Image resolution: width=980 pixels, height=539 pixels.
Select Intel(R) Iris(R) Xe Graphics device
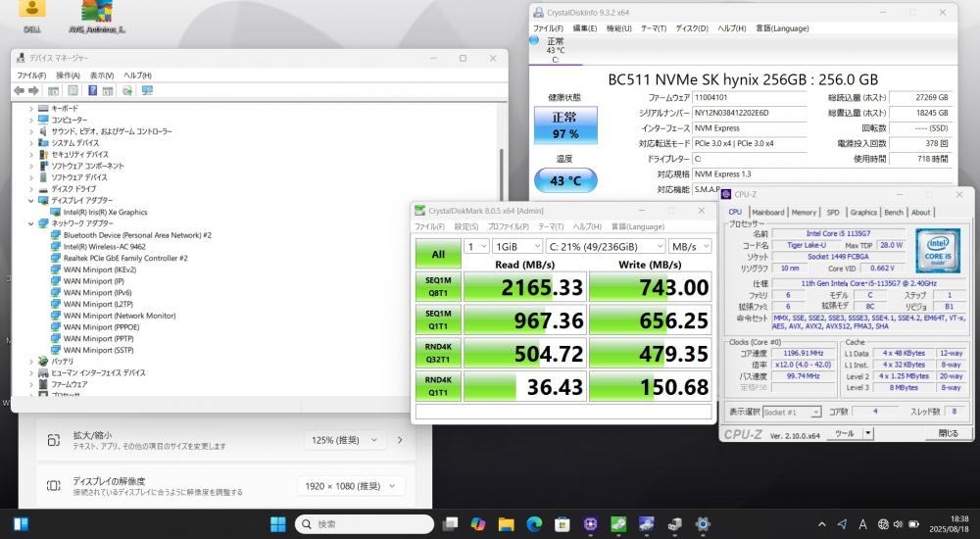pyautogui.click(x=105, y=212)
